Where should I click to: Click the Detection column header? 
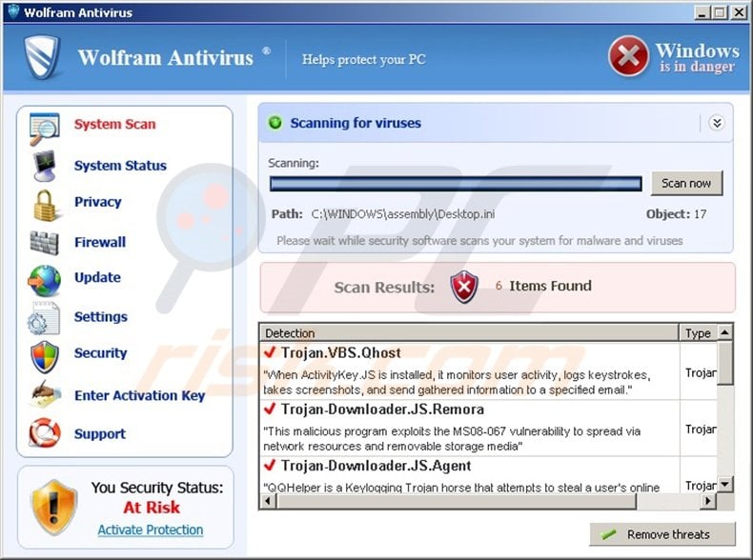[x=469, y=332]
